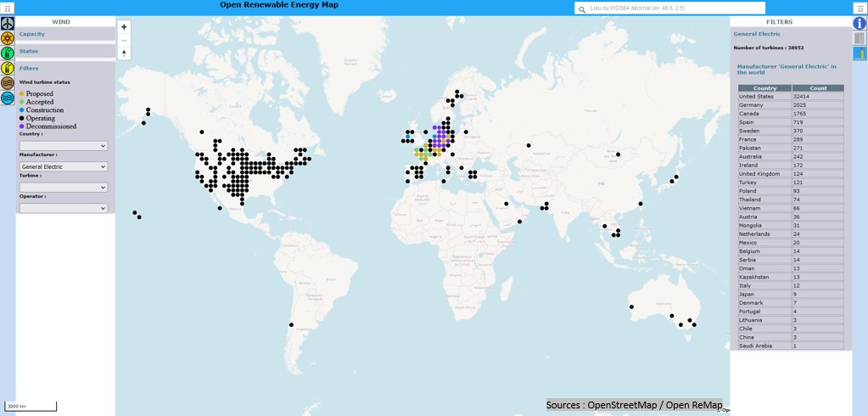
Task: Toggle the left panel menu icon
Action: click(7, 8)
